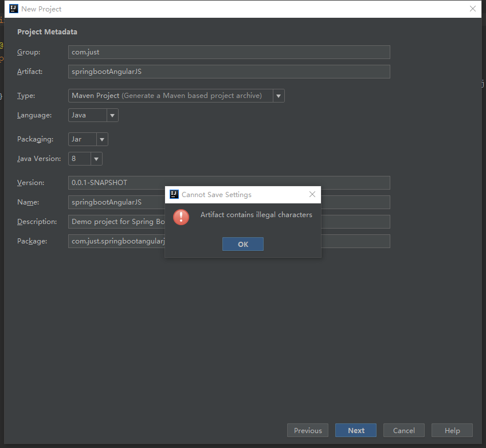
Task: Select the Group field containing com.just
Action: 229,52
